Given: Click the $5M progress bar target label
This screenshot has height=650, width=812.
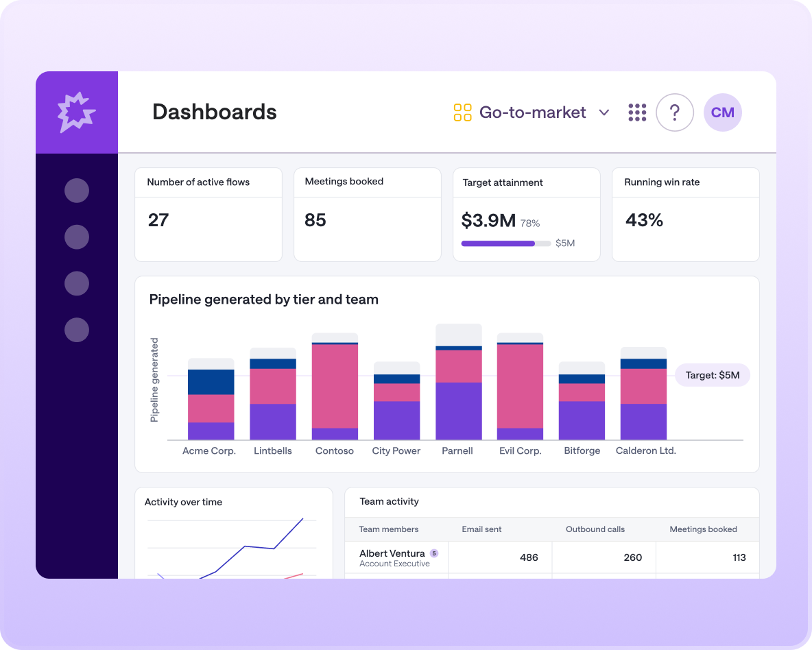Looking at the screenshot, I should 565,243.
